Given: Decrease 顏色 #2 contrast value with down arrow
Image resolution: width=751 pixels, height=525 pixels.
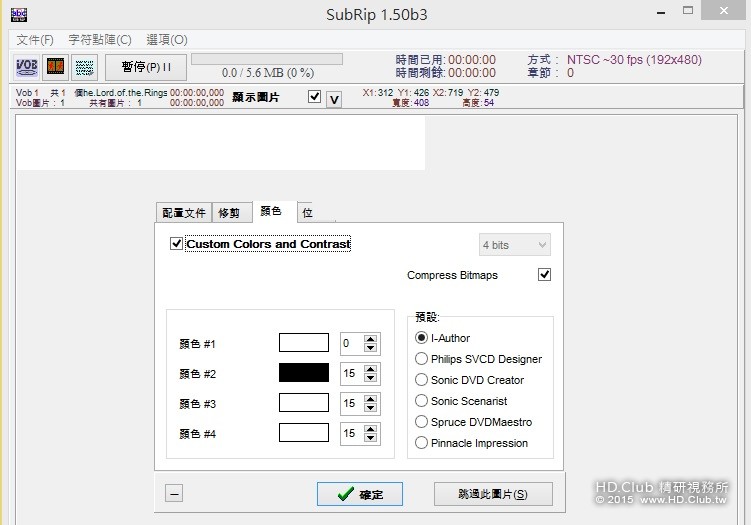Looking at the screenshot, I should [x=370, y=378].
